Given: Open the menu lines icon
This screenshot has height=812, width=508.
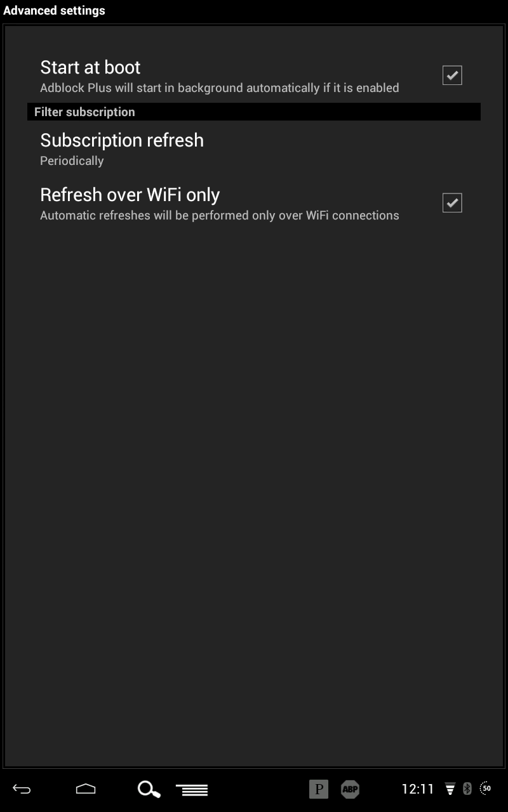Looking at the screenshot, I should click(192, 790).
